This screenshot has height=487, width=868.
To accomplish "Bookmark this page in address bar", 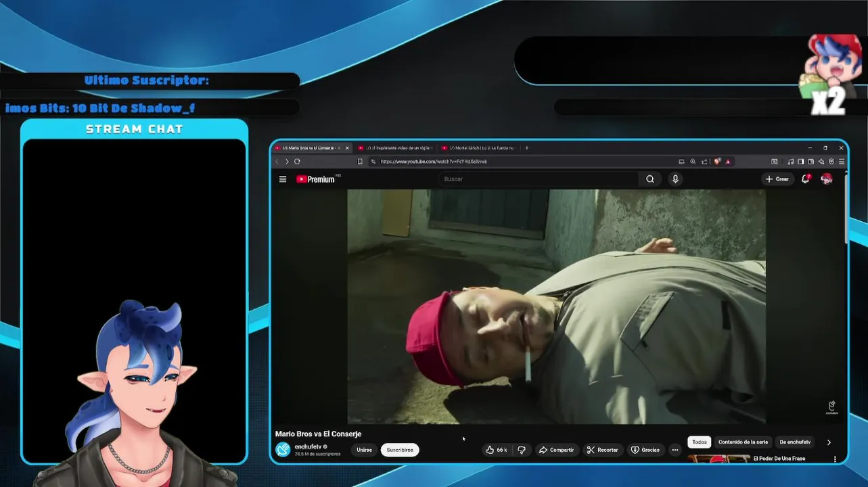I will [x=360, y=162].
